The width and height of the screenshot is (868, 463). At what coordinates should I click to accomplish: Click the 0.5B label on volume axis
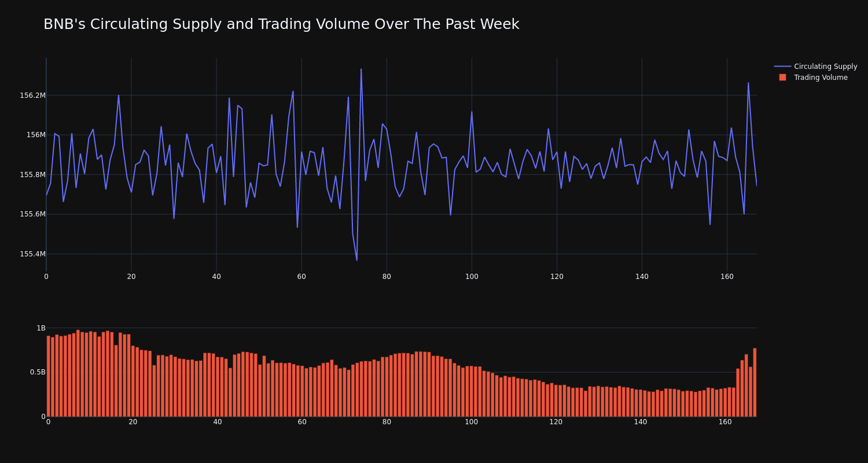click(38, 372)
